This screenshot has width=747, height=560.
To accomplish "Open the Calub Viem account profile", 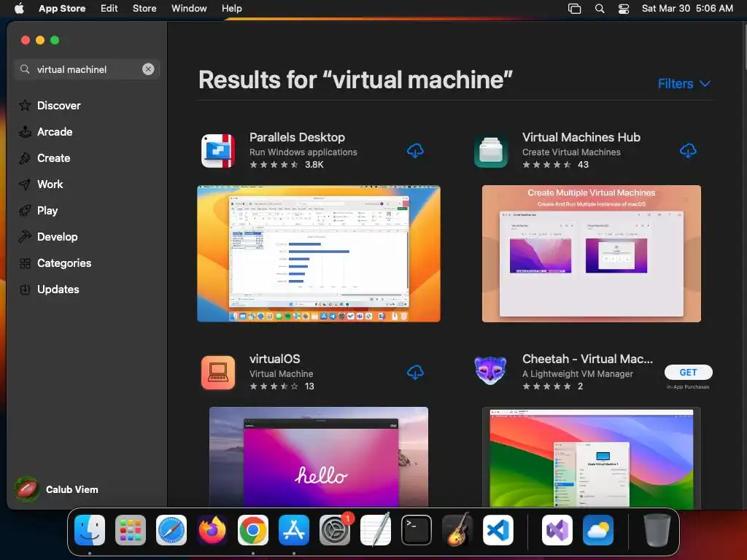I will point(57,489).
